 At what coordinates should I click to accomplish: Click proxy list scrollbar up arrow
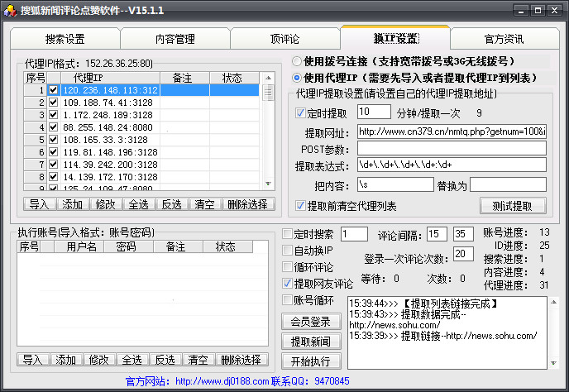(268, 78)
